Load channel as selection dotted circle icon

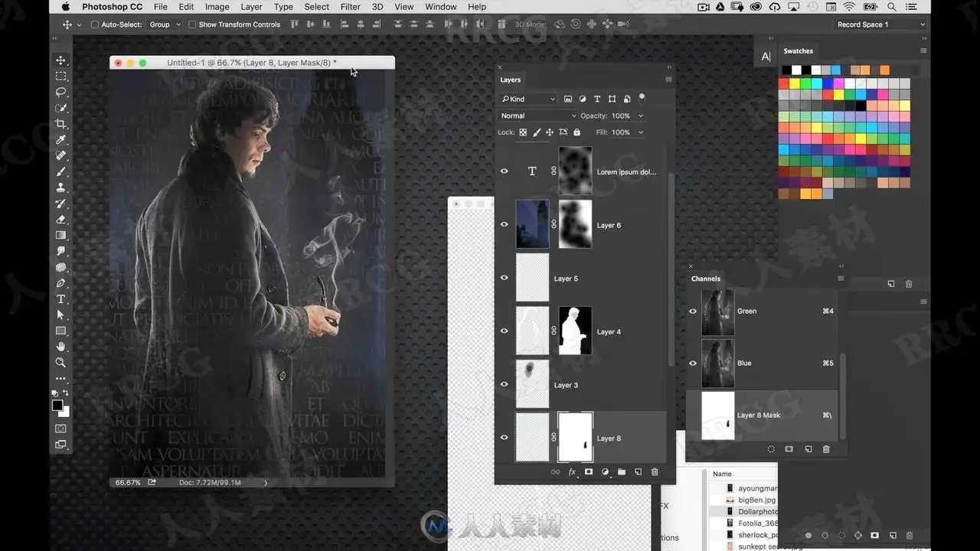click(771, 449)
